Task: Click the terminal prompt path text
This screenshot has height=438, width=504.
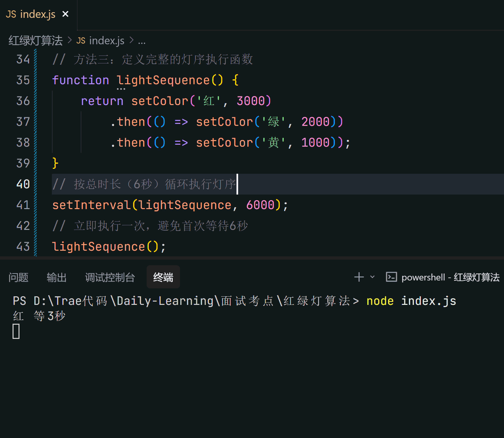Action: point(186,301)
